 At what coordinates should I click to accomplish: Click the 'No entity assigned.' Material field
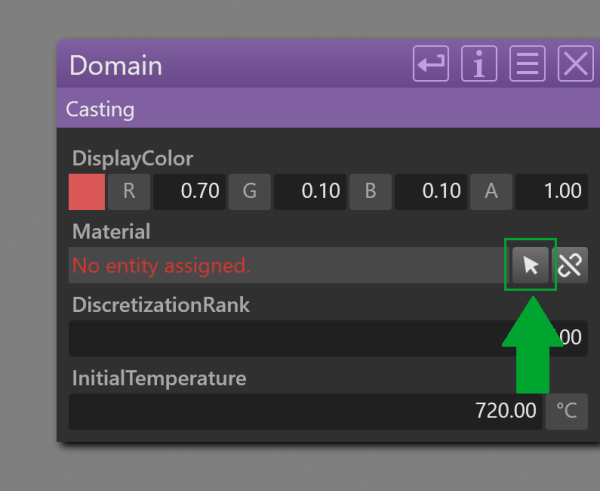(289, 265)
